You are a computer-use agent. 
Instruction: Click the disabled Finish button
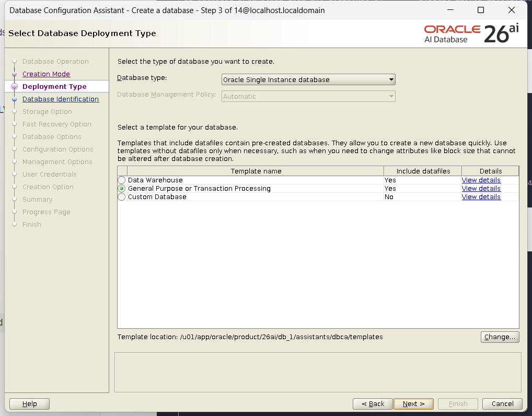pos(458,404)
